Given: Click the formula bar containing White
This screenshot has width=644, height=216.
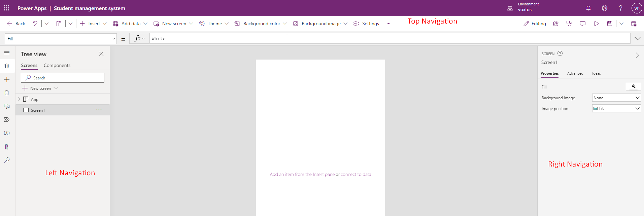Looking at the screenshot, I should [x=390, y=38].
